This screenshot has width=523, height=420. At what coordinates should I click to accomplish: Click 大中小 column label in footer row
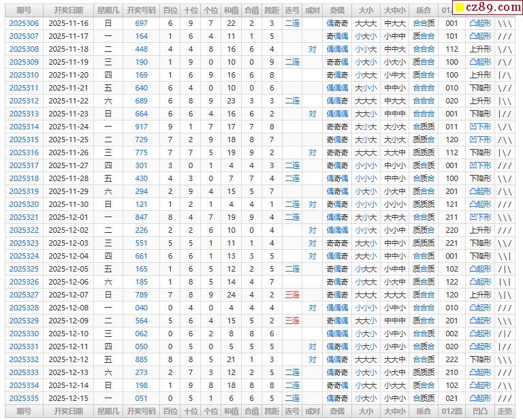click(394, 411)
